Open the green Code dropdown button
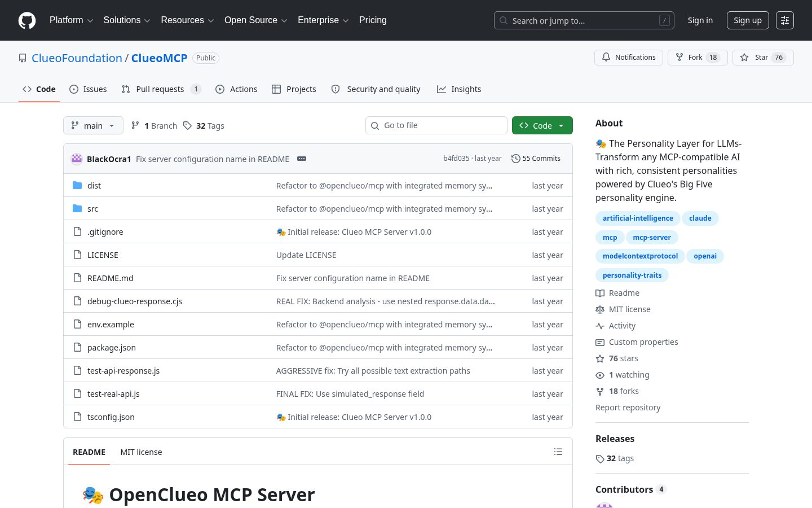This screenshot has height=508, width=812. (x=542, y=125)
